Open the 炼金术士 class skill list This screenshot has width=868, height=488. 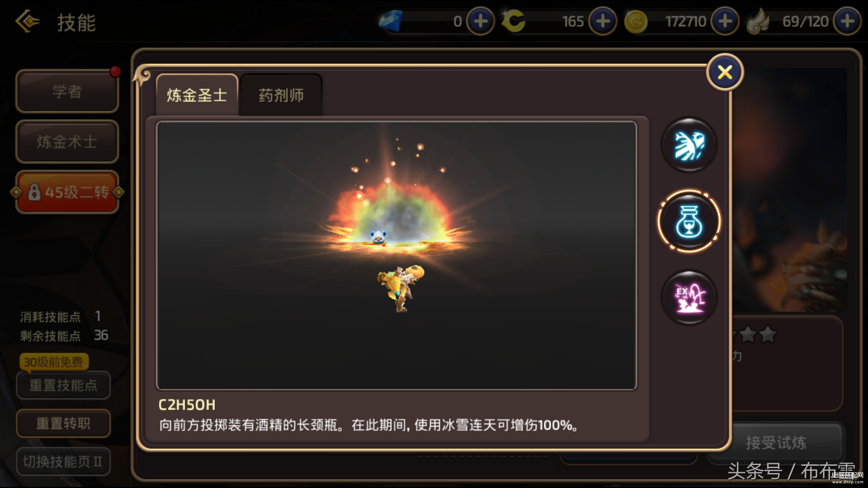click(67, 142)
